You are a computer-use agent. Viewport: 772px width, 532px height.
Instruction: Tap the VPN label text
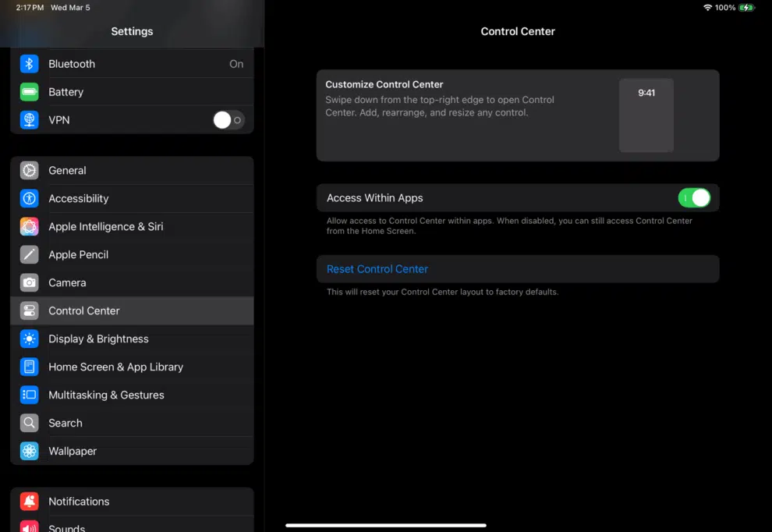click(x=59, y=120)
